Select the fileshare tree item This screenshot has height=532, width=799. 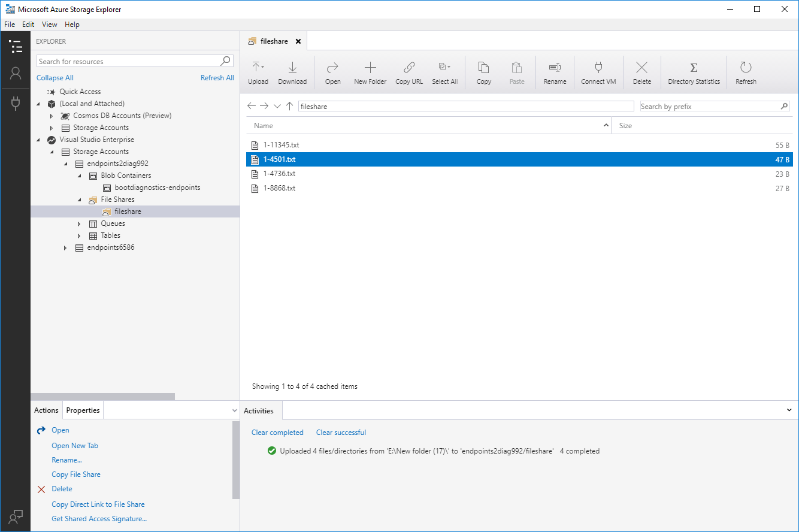[128, 211]
